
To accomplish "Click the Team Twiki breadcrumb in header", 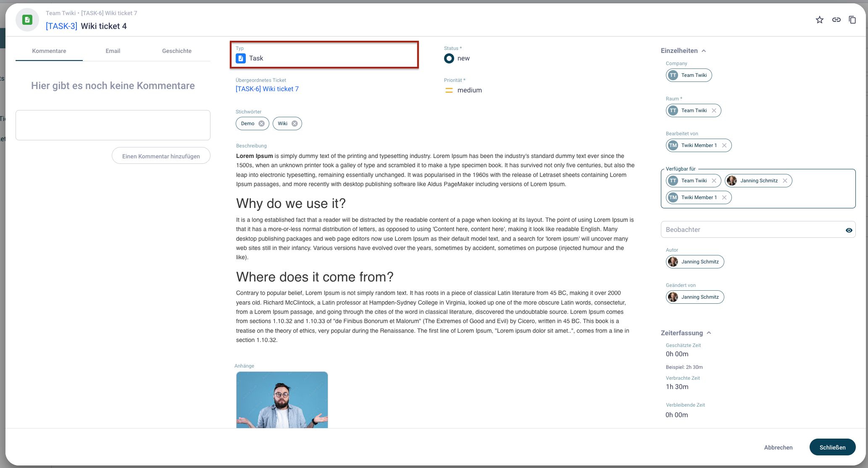I will pos(60,13).
